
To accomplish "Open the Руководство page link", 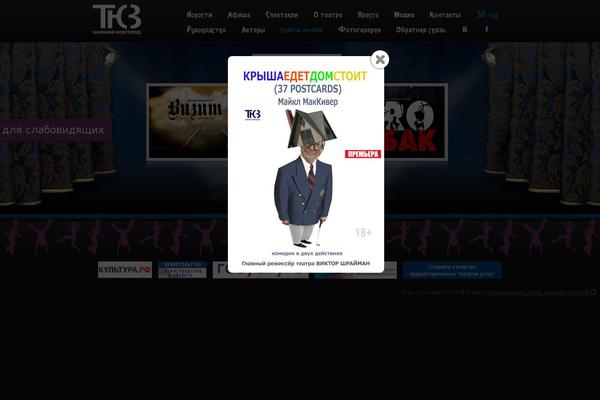I will pyautogui.click(x=206, y=30).
